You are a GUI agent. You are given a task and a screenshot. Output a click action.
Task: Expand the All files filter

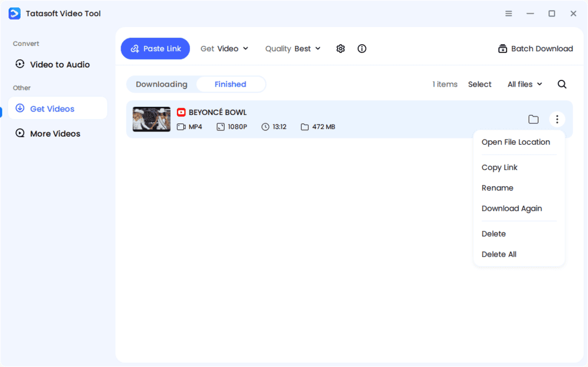[524, 84]
